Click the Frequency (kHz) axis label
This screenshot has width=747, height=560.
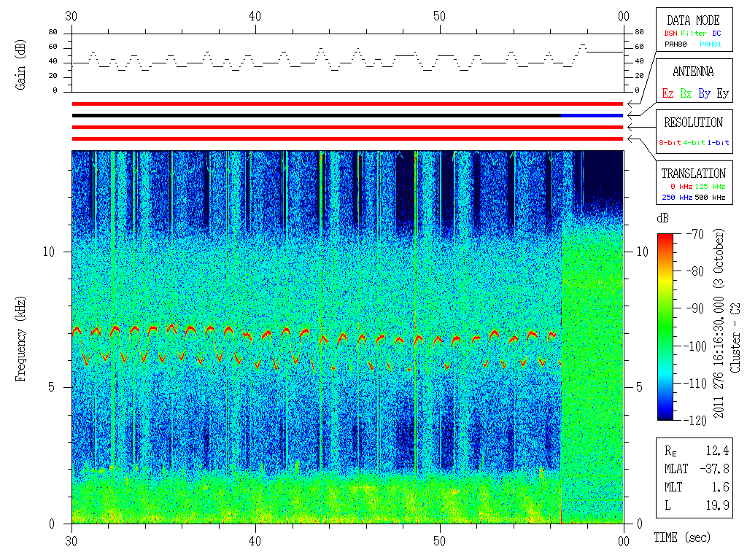[21, 335]
